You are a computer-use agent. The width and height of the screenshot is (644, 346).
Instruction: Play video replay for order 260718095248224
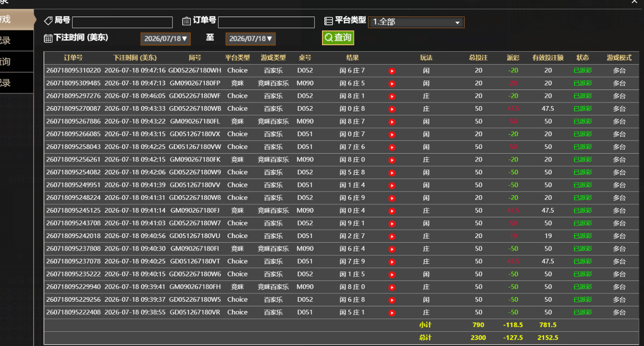392,198
